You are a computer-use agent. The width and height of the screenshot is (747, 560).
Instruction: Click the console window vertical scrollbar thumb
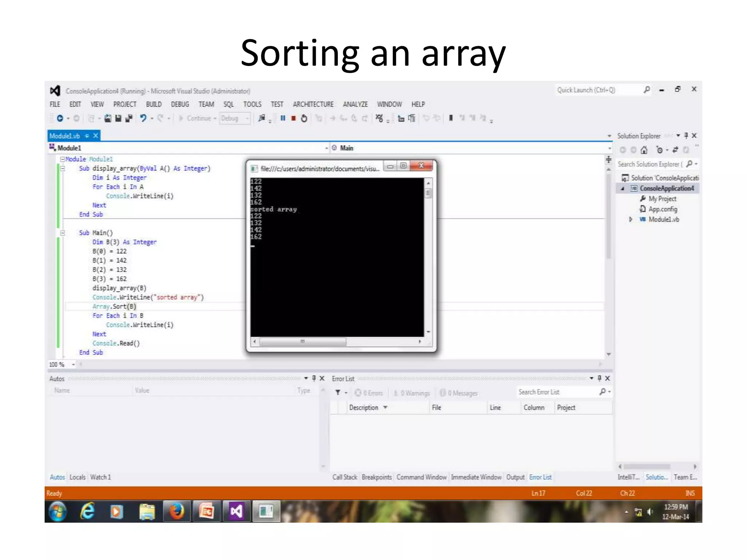point(428,193)
